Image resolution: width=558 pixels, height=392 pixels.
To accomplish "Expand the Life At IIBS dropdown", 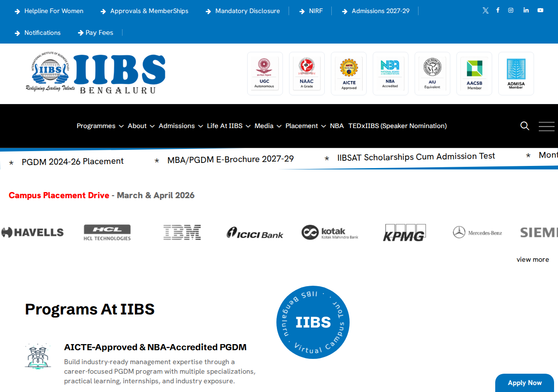I will (x=228, y=126).
